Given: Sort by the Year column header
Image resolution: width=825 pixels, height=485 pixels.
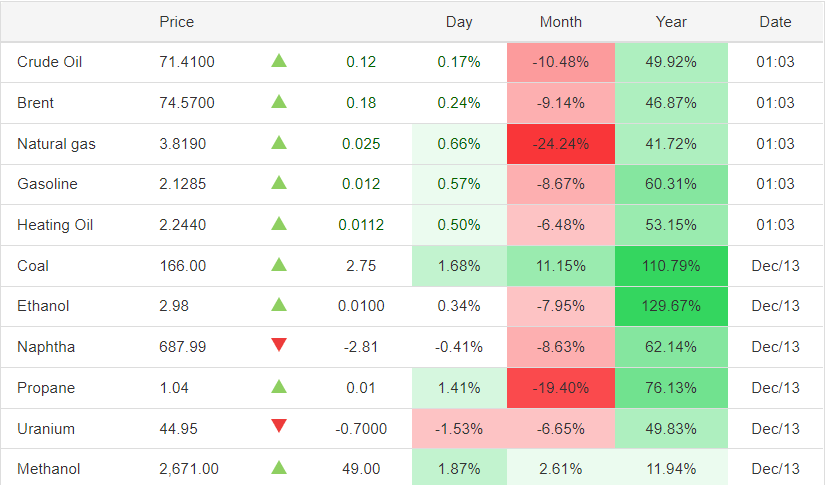Looking at the screenshot, I should click(x=671, y=22).
